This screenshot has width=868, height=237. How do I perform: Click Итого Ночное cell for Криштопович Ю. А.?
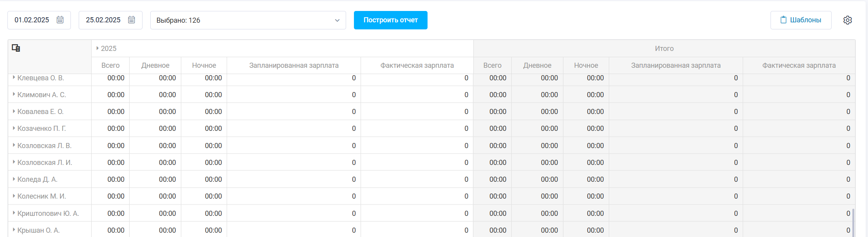point(586,213)
